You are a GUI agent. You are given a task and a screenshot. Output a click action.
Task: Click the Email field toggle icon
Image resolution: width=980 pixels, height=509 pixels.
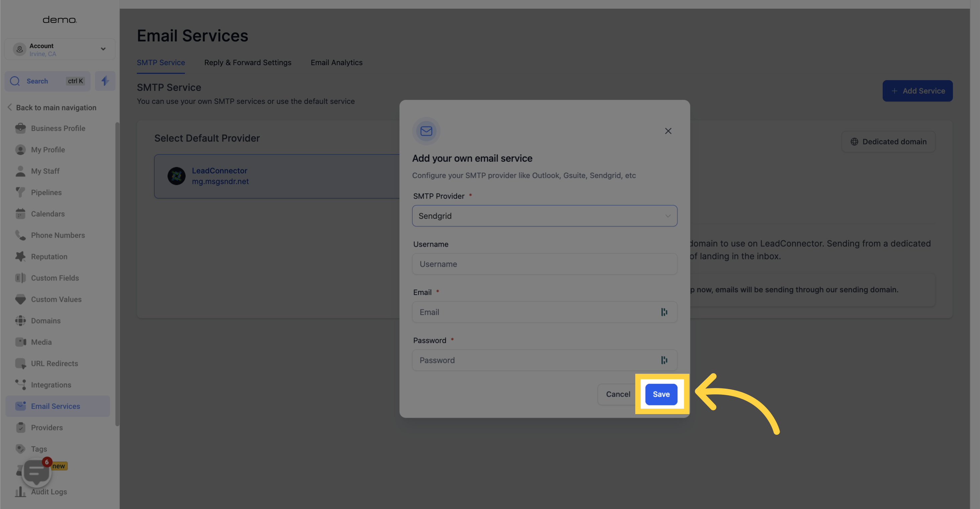(x=664, y=312)
